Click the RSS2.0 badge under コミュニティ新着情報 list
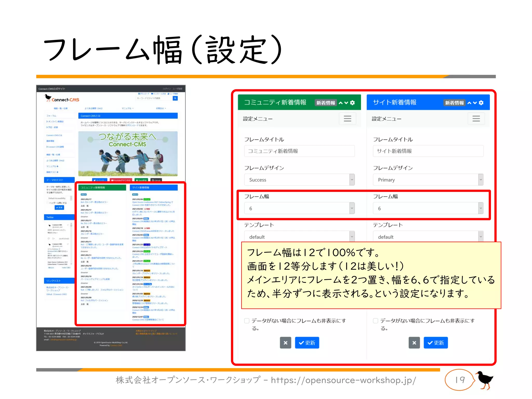This screenshot has height=399, width=532. (84, 194)
